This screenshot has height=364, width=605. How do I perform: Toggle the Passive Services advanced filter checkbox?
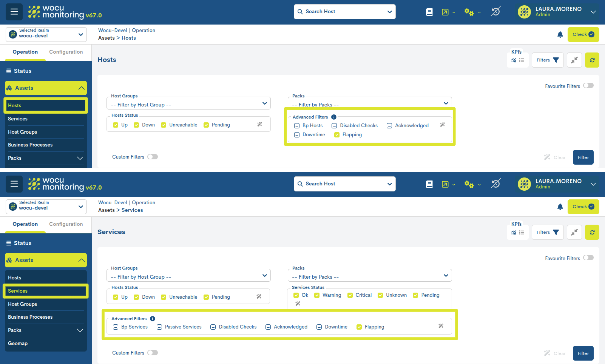159,327
